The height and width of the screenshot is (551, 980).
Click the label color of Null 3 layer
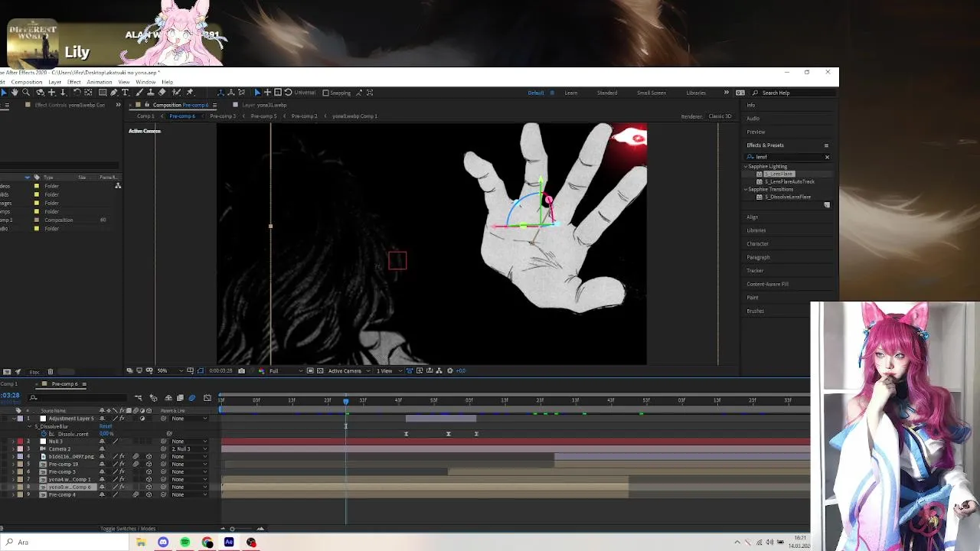[20, 442]
